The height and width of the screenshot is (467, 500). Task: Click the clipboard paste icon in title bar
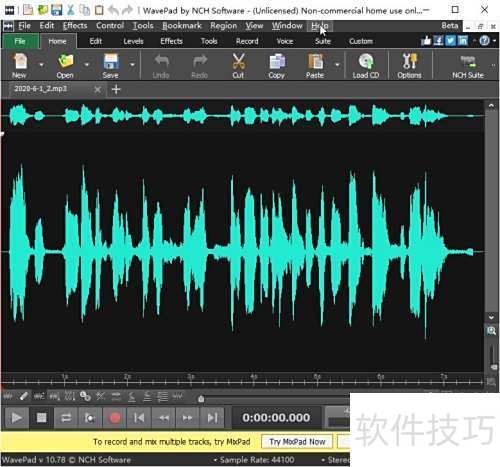tap(99, 10)
